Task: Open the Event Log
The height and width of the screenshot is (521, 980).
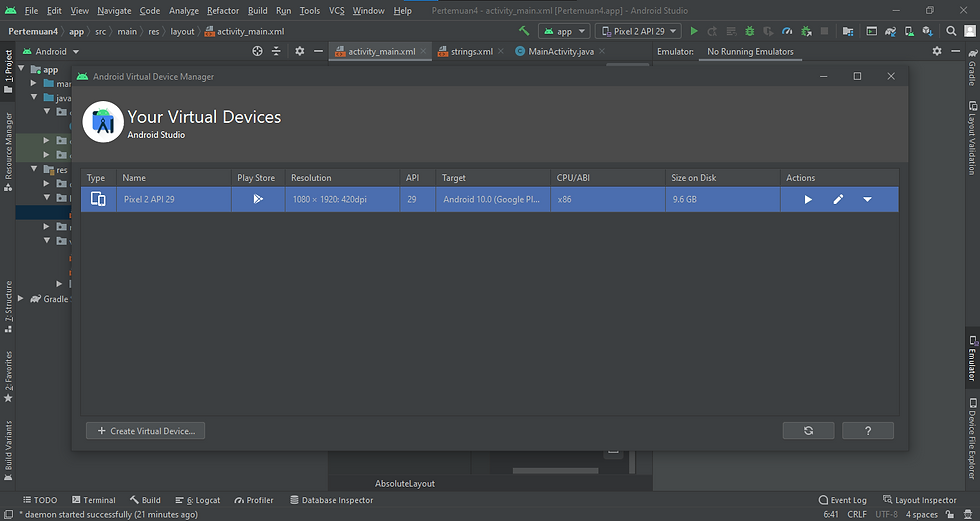Action: click(842, 500)
